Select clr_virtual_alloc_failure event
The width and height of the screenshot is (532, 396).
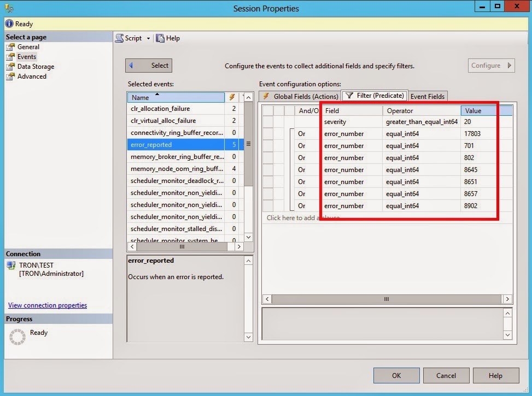coord(176,120)
